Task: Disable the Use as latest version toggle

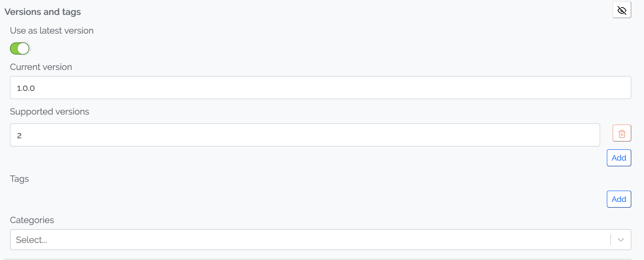Action: 20,48
